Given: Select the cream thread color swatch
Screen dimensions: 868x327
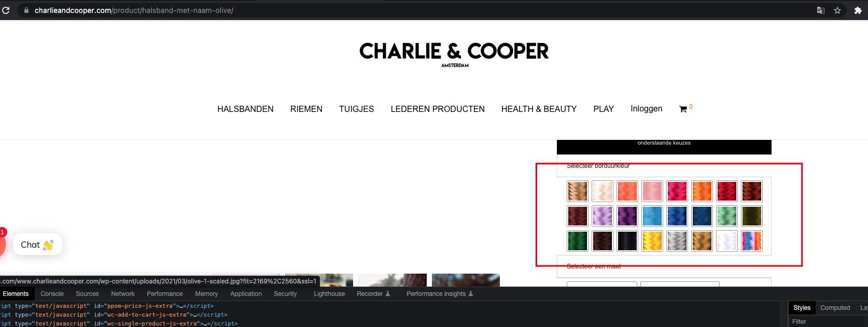Looking at the screenshot, I should [603, 191].
